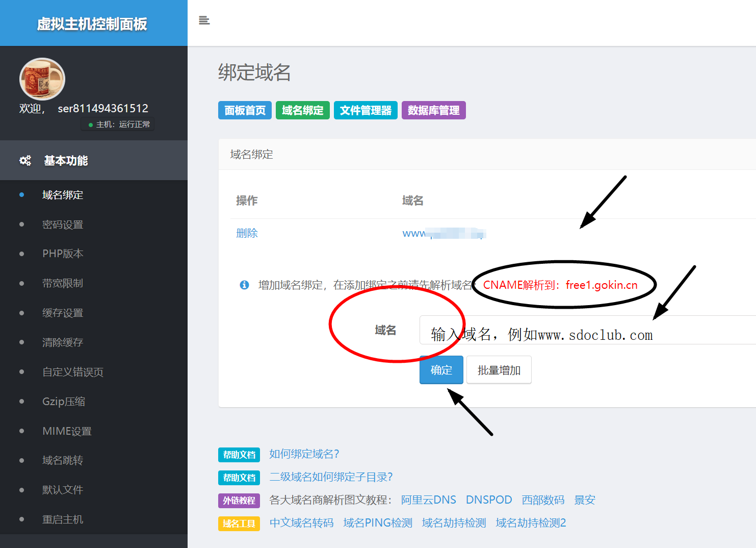
Task: Open 带宽限制 in the sidebar
Action: (63, 283)
